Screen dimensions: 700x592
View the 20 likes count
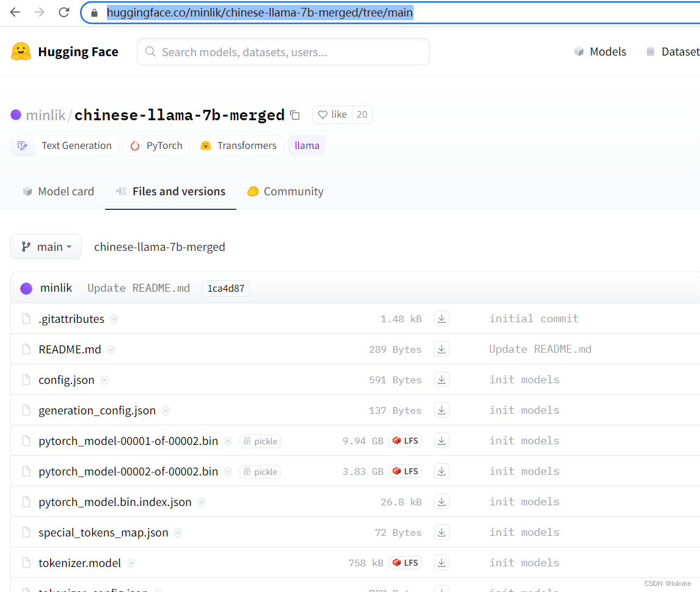[x=362, y=115]
